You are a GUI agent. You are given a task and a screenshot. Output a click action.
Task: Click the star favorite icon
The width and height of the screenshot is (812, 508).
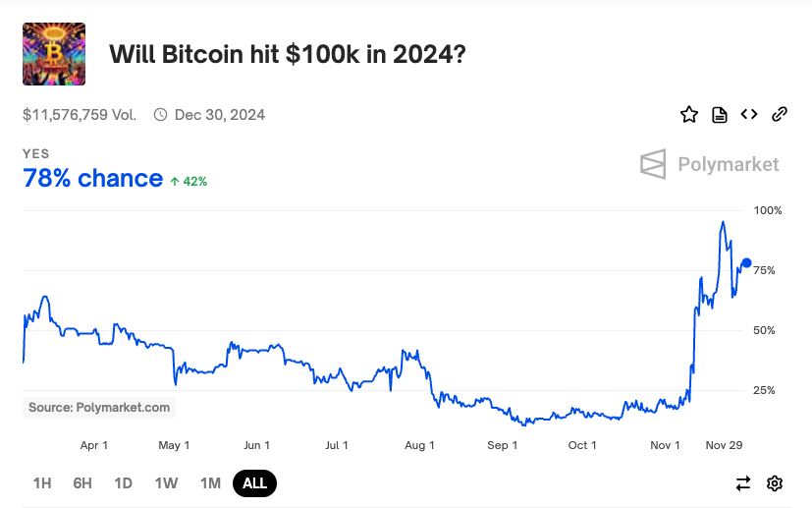pos(689,115)
